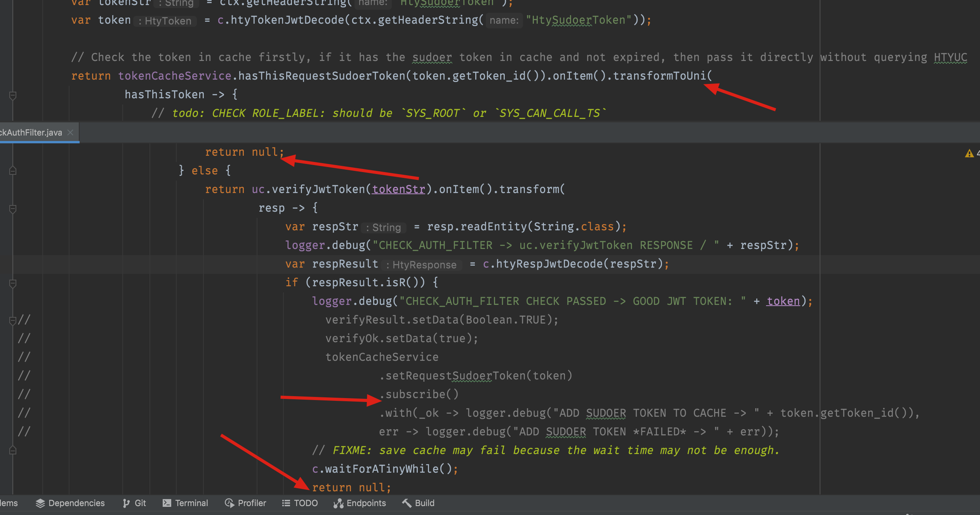This screenshot has height=515, width=980.
Task: Click tokenCacheService in the return statement
Action: tap(175, 76)
